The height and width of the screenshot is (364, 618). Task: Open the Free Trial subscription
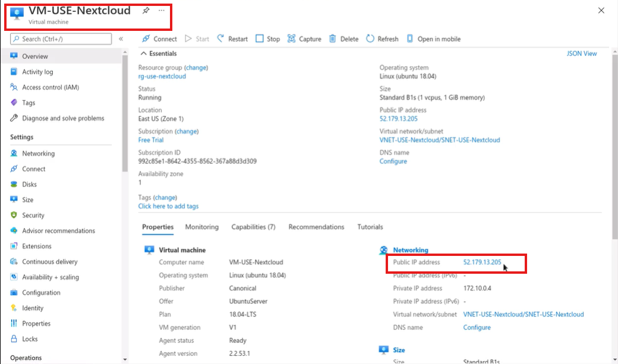click(151, 140)
